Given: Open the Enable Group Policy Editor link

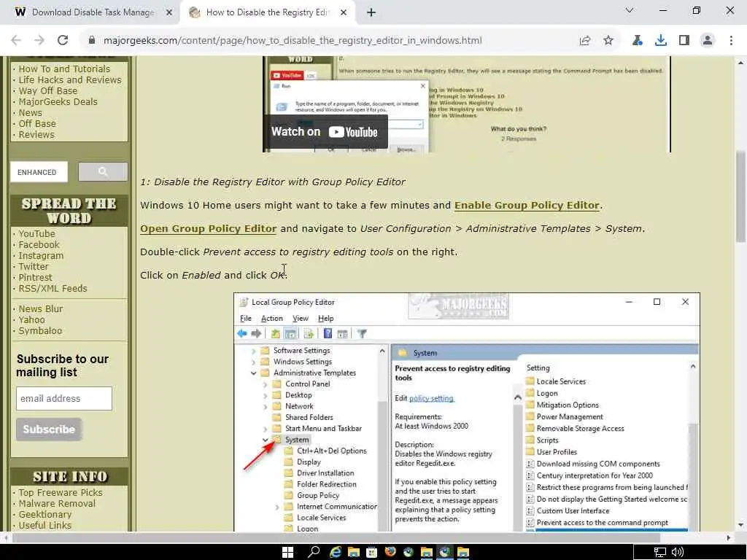Looking at the screenshot, I should pos(527,205).
